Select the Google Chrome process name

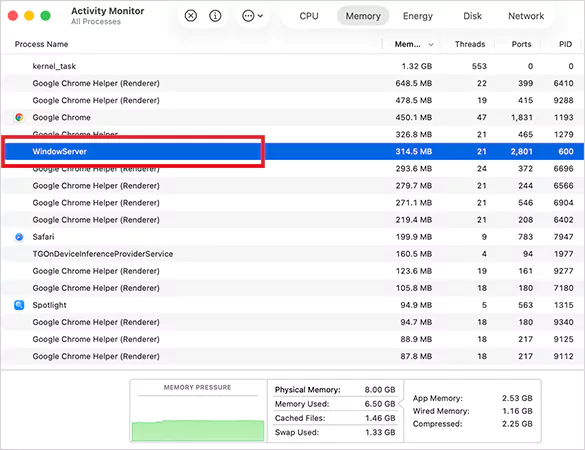[x=62, y=118]
